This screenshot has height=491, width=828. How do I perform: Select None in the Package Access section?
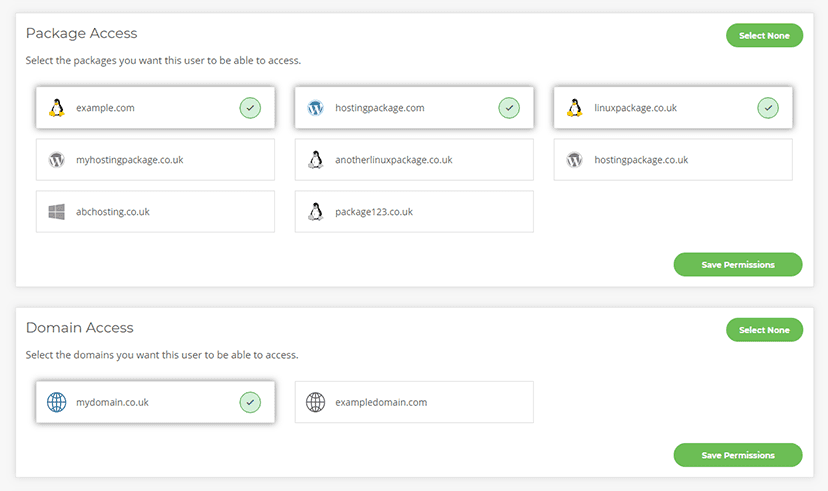[x=764, y=35]
